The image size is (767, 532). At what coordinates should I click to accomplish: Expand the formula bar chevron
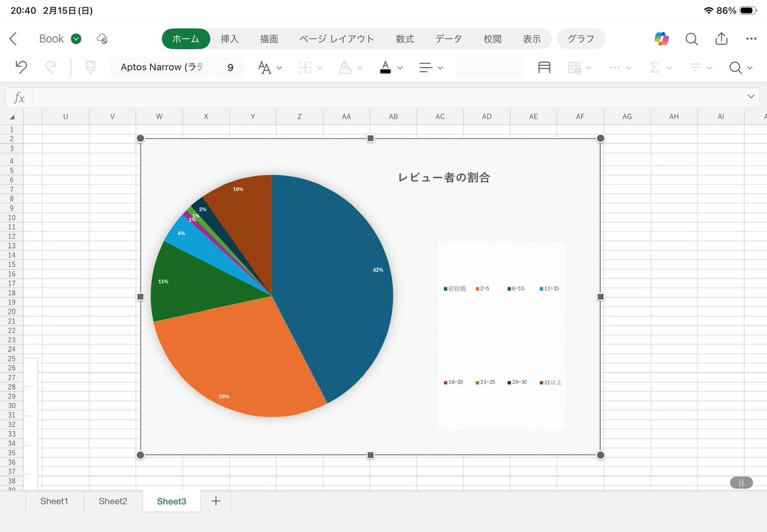tap(751, 96)
